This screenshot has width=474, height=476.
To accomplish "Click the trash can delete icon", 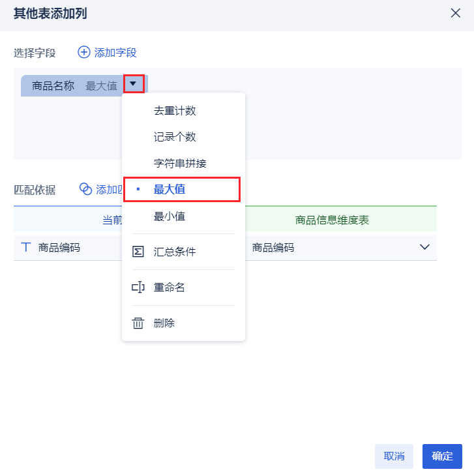I will tap(138, 323).
